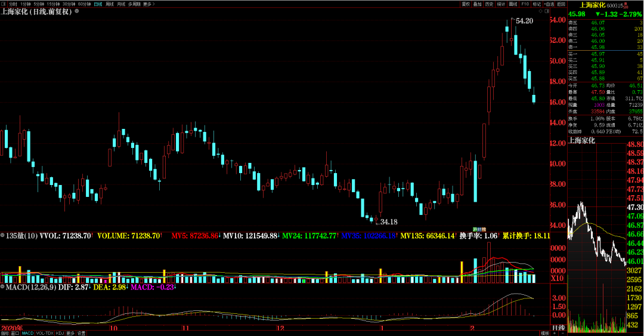
Task: Click 返回 back button
Action: [561, 4]
